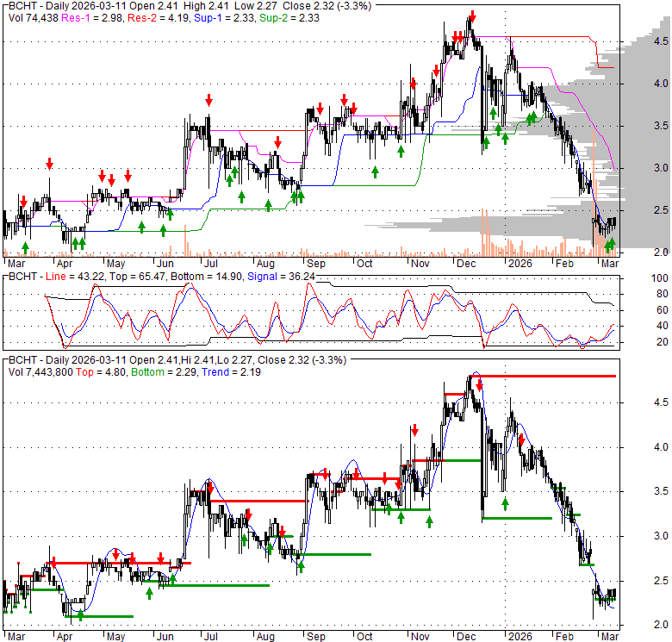Click the 4.5 price label on top chart axis

click(x=661, y=41)
